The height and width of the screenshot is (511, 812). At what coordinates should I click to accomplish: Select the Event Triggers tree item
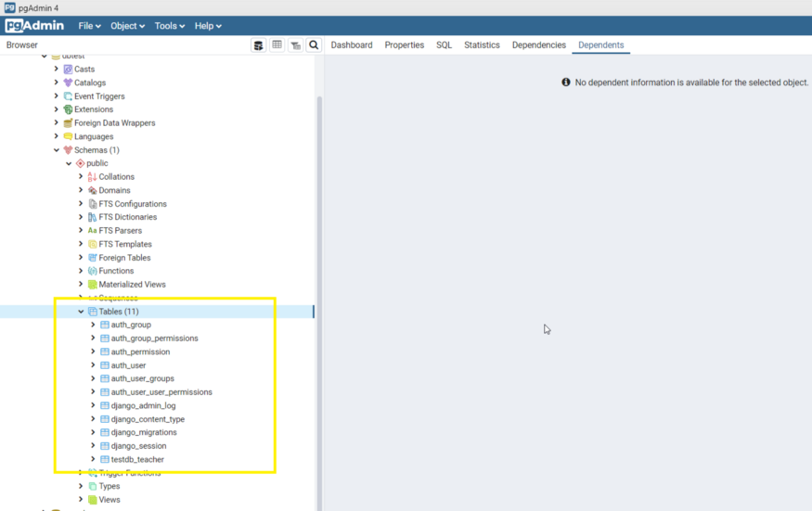[x=99, y=96]
